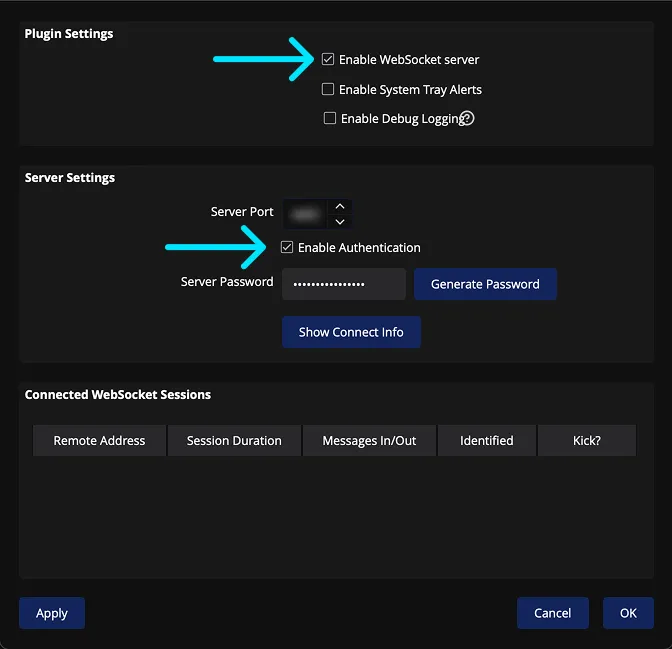Uncheck Enable WebSocket server checkbox
Viewport: 672px width, 649px height.
point(328,59)
